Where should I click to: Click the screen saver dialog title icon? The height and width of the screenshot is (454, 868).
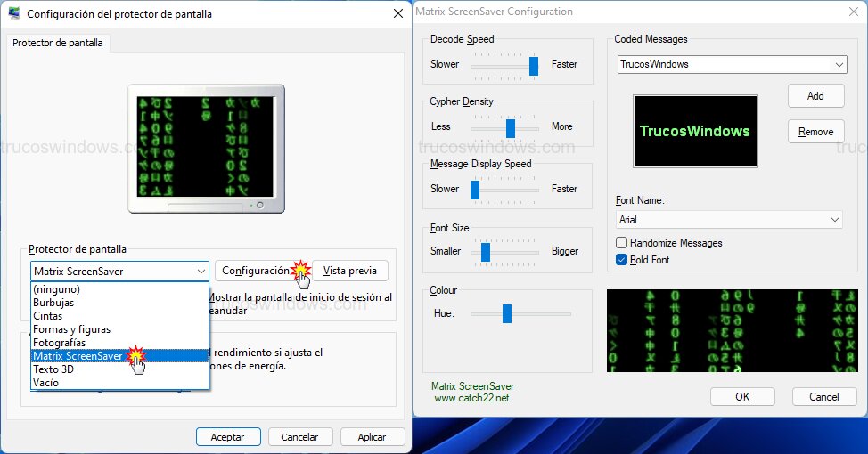pos(14,14)
